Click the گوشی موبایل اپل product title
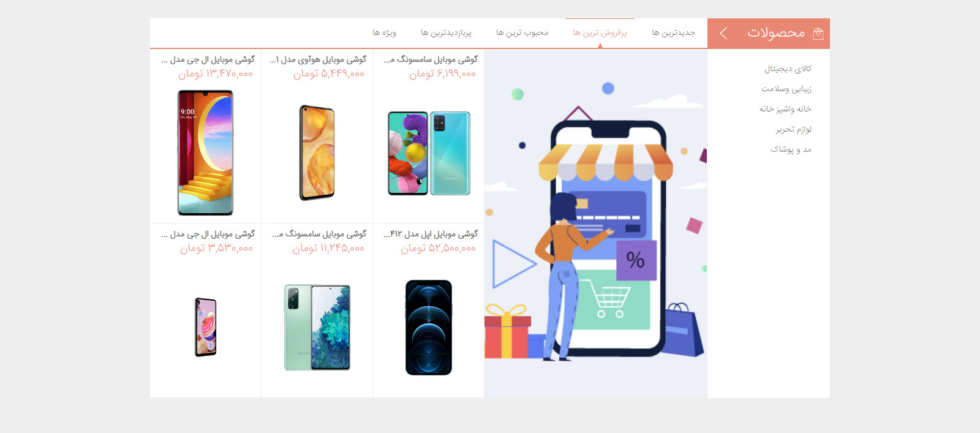The width and height of the screenshot is (980, 433). (x=430, y=234)
